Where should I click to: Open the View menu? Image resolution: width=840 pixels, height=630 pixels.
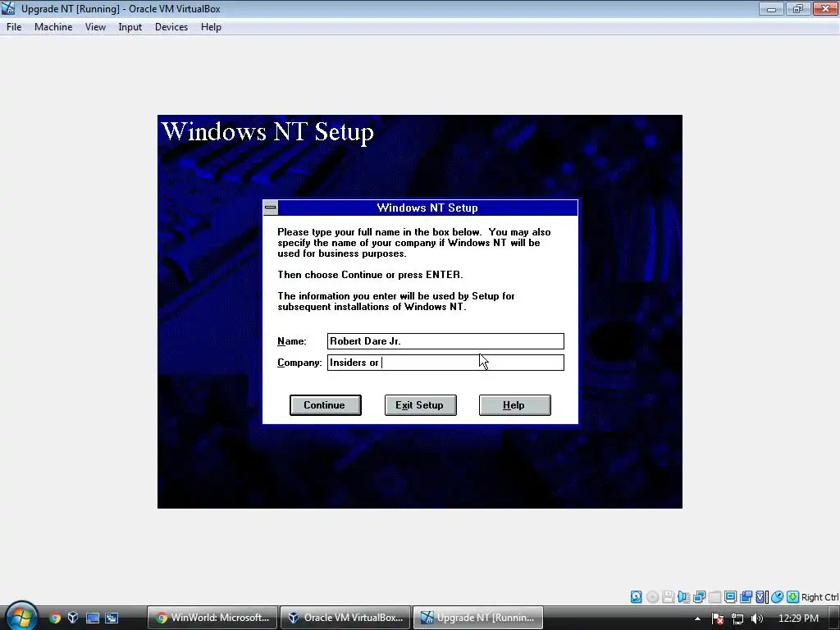95,27
